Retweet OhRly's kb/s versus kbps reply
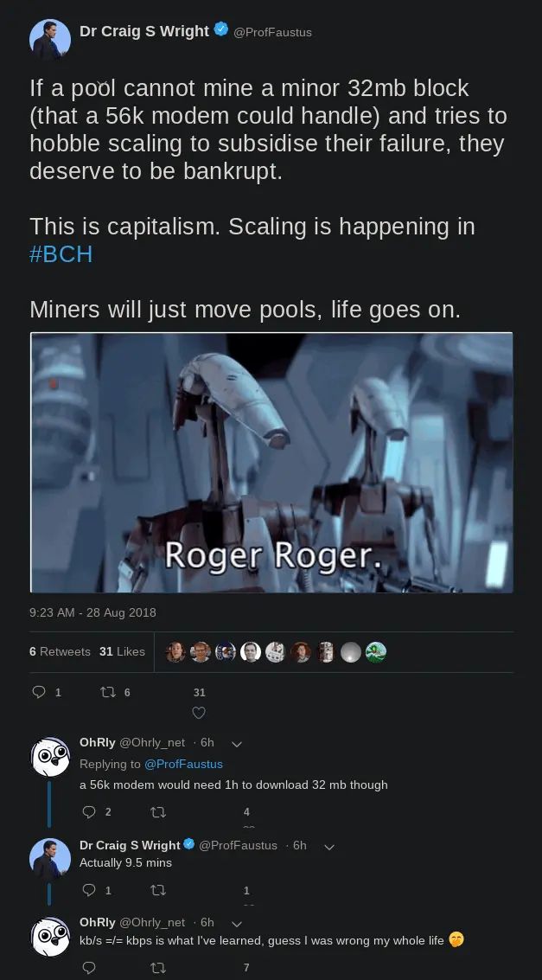This screenshot has height=980, width=542. 158,968
